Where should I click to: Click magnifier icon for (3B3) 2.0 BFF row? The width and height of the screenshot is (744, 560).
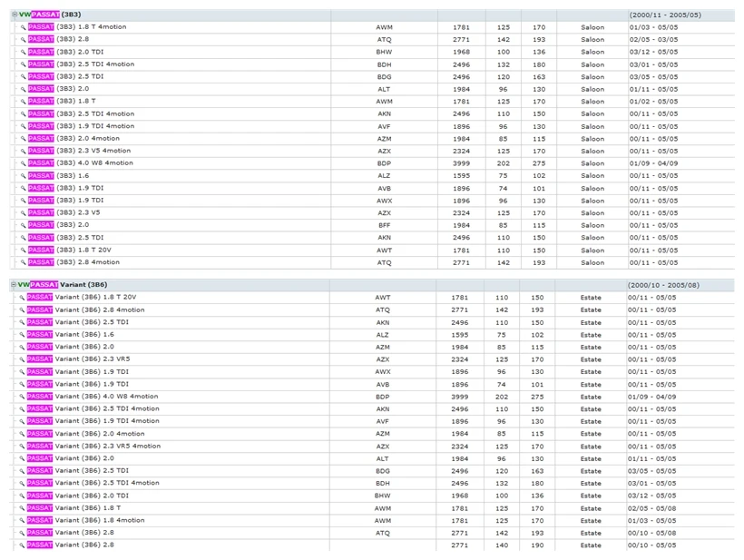(x=23, y=225)
